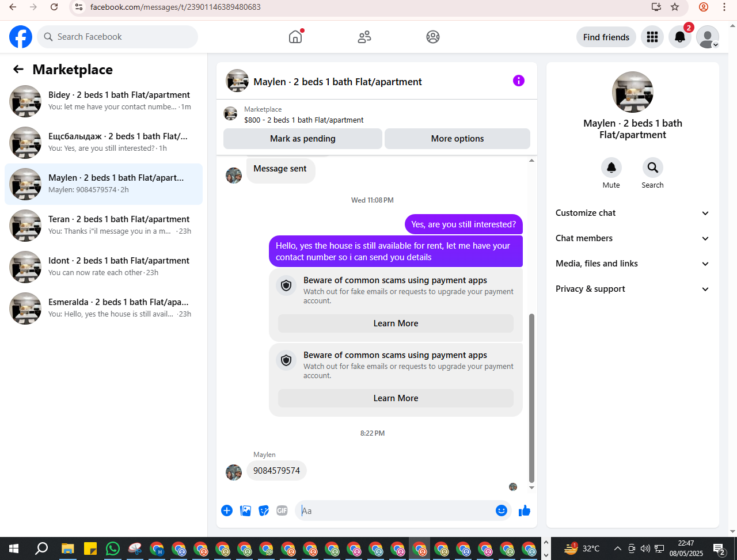Open the emoji picker

(502, 511)
